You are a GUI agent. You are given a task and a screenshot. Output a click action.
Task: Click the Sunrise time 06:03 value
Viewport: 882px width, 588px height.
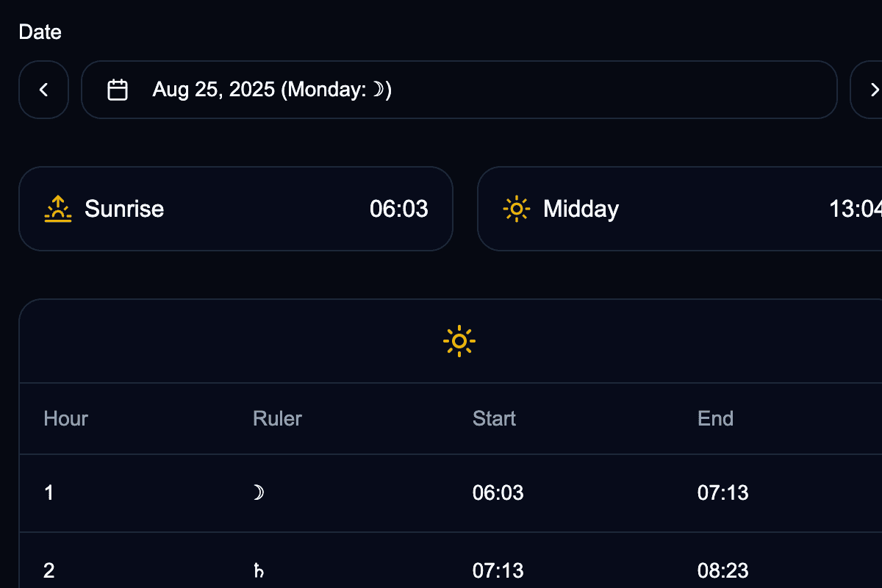(398, 209)
